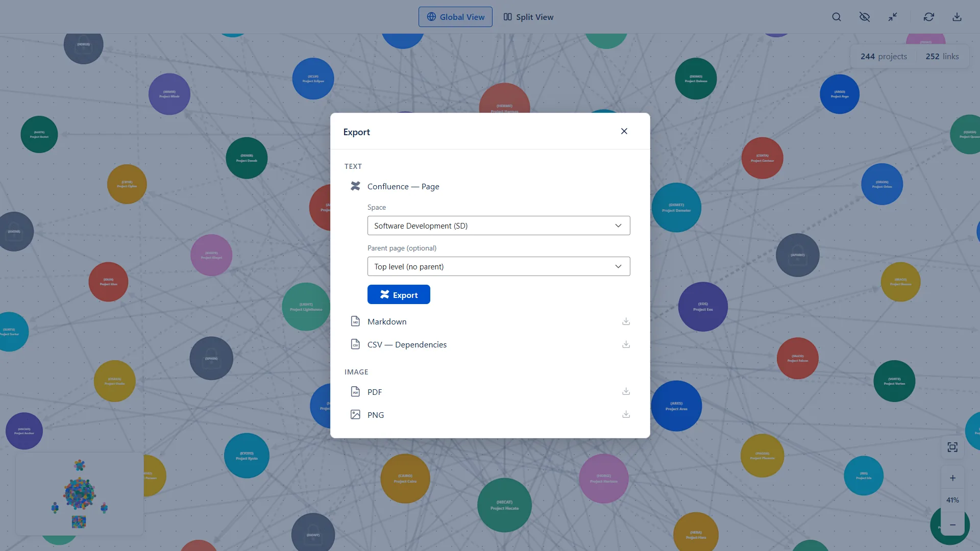This screenshot has height=551, width=980.
Task: Select the PDF export row
Action: tap(490, 392)
